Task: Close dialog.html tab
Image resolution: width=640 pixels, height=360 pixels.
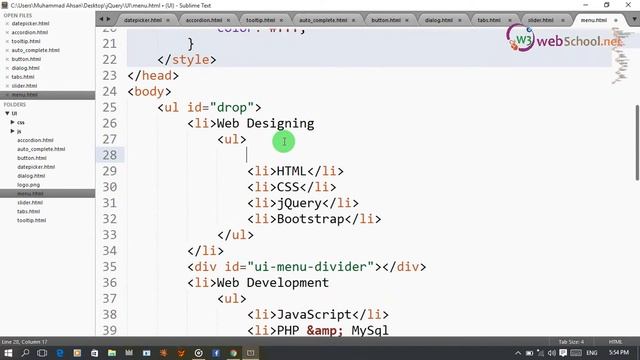Action: (460, 20)
